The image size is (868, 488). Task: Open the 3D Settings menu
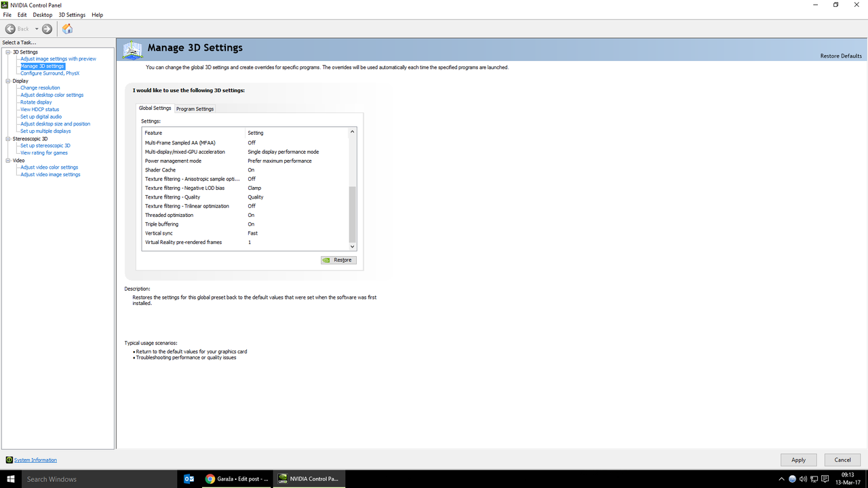pos(71,14)
